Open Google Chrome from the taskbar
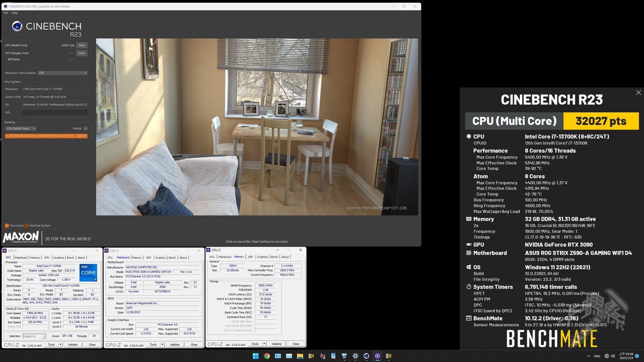Viewport: 644px width, 362px height. click(x=267, y=356)
